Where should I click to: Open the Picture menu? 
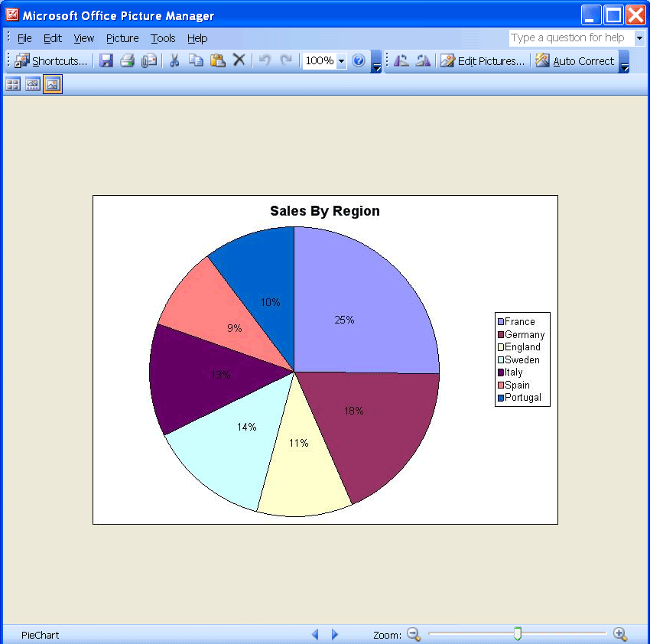point(122,38)
